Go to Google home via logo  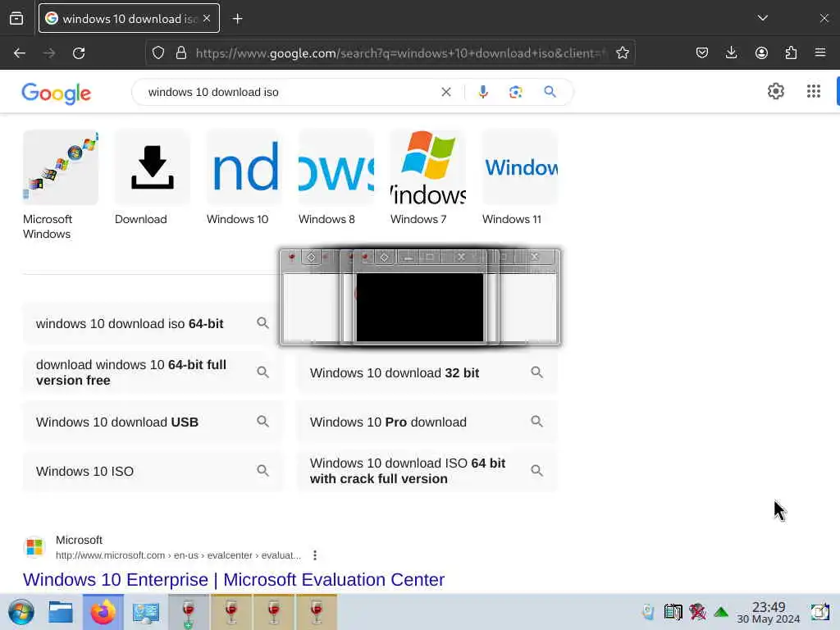(x=57, y=94)
